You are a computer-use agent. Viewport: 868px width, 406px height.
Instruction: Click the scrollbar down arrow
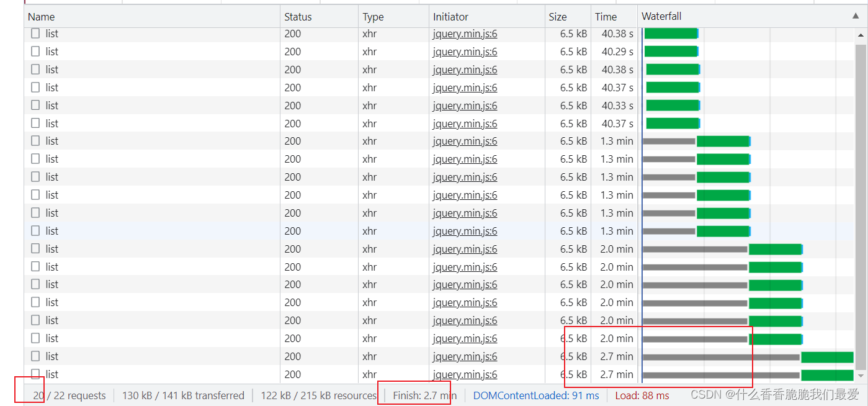point(861,376)
